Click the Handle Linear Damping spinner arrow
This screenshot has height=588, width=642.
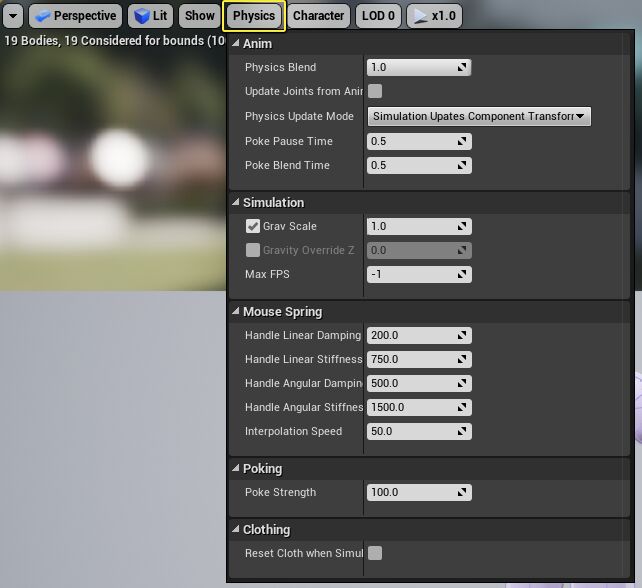coord(462,336)
